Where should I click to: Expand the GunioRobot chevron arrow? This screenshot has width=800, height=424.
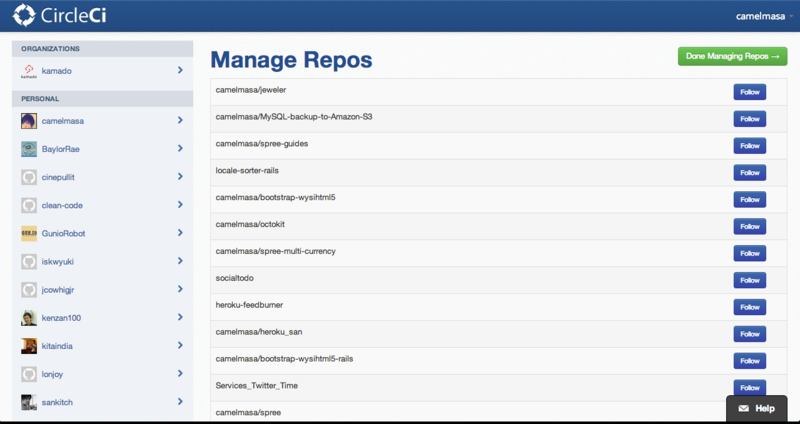(180, 232)
